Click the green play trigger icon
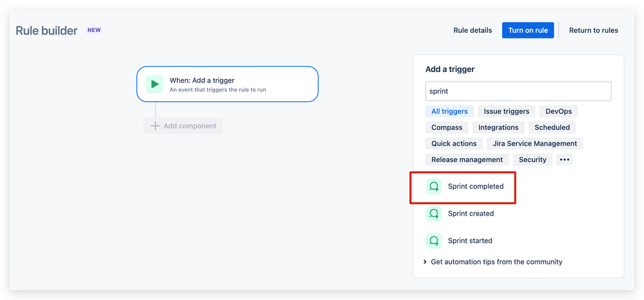Viewport: 644px width, 300px height. 155,84
